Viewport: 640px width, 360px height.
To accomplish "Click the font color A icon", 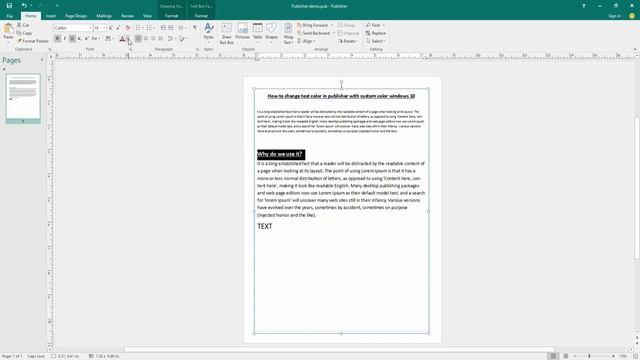I will tap(122, 38).
